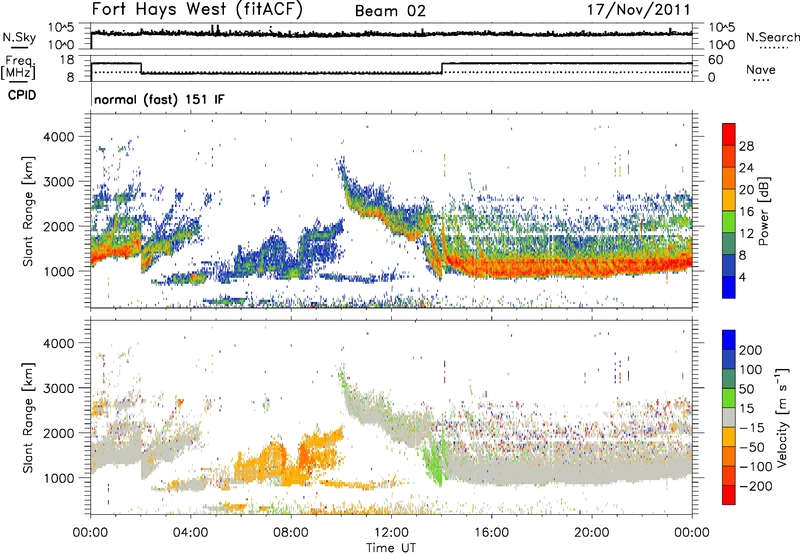Click the '-200' tick on the Velocity scale
Screen dimensions: 800x554
click(x=756, y=486)
